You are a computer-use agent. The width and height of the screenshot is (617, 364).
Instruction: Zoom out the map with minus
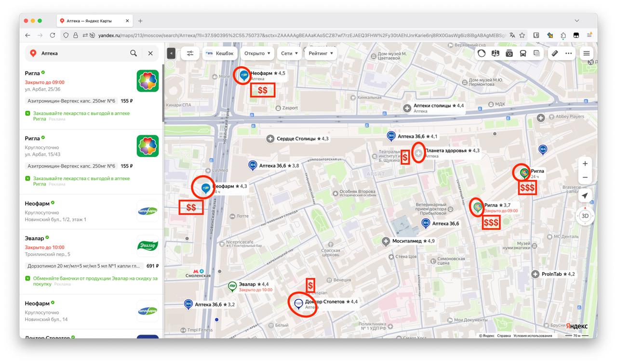585,177
